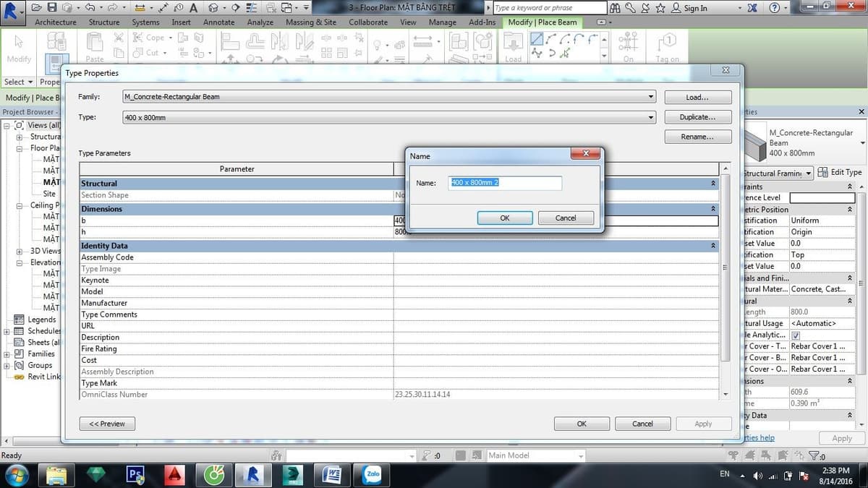Collapse the Dimensions parameter group
The height and width of the screenshot is (488, 868).
pyautogui.click(x=713, y=209)
